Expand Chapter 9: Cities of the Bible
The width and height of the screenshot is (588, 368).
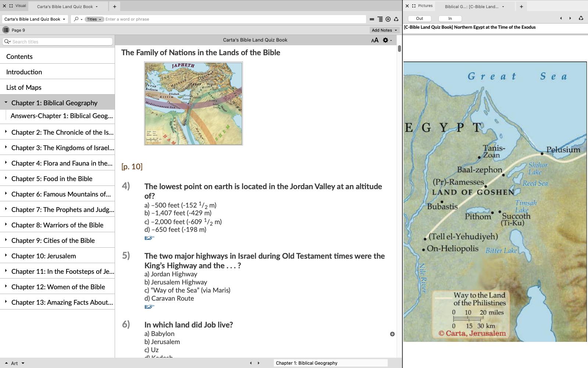click(x=6, y=240)
